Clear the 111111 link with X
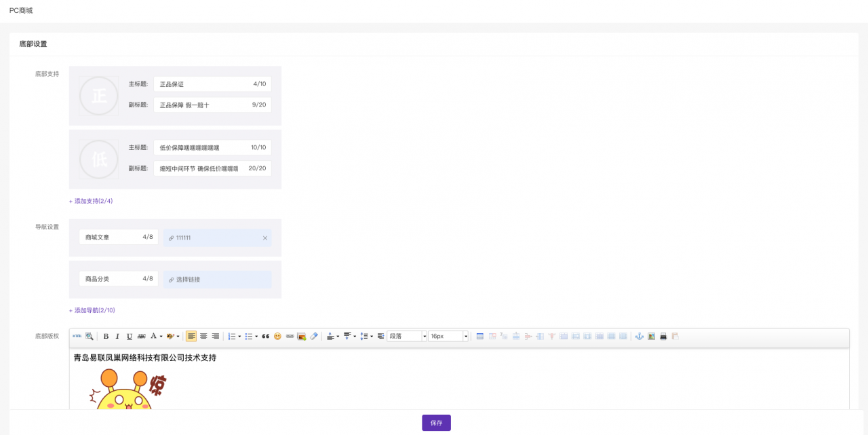The height and width of the screenshot is (435, 868). click(265, 238)
